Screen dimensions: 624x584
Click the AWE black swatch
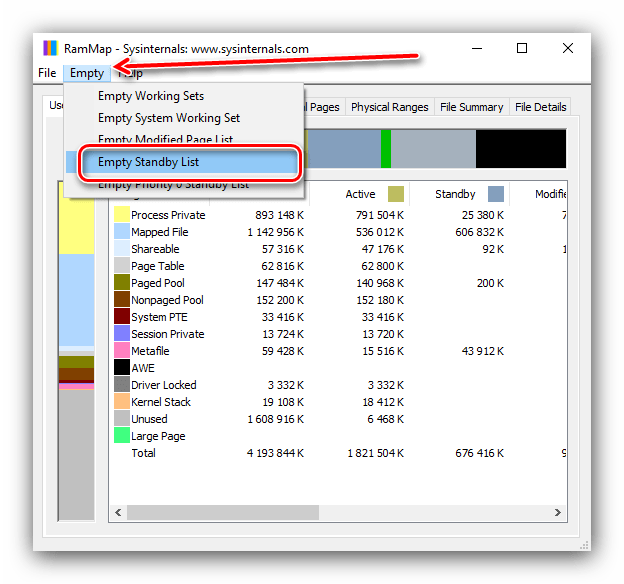122,367
